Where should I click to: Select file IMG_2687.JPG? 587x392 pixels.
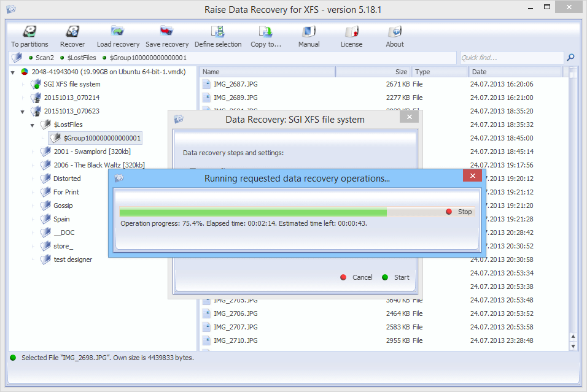[236, 84]
